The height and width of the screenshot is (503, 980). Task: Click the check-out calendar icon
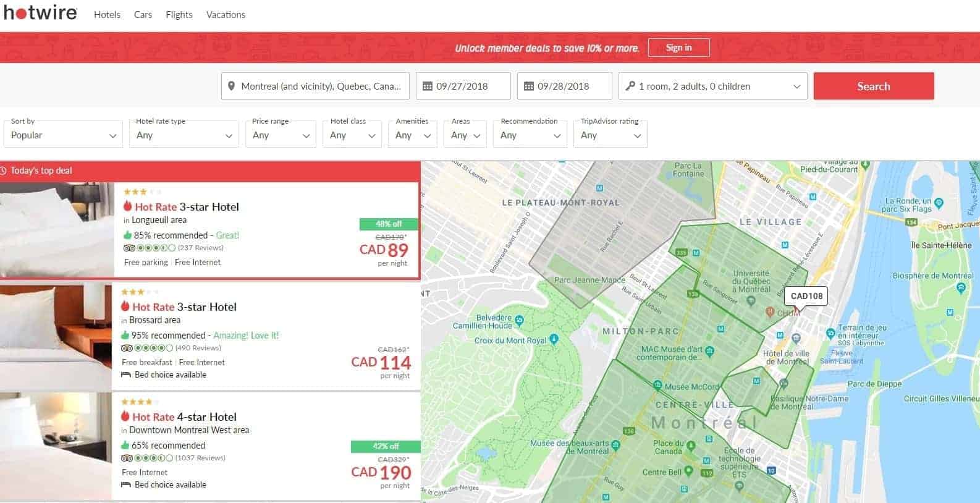pyautogui.click(x=528, y=87)
